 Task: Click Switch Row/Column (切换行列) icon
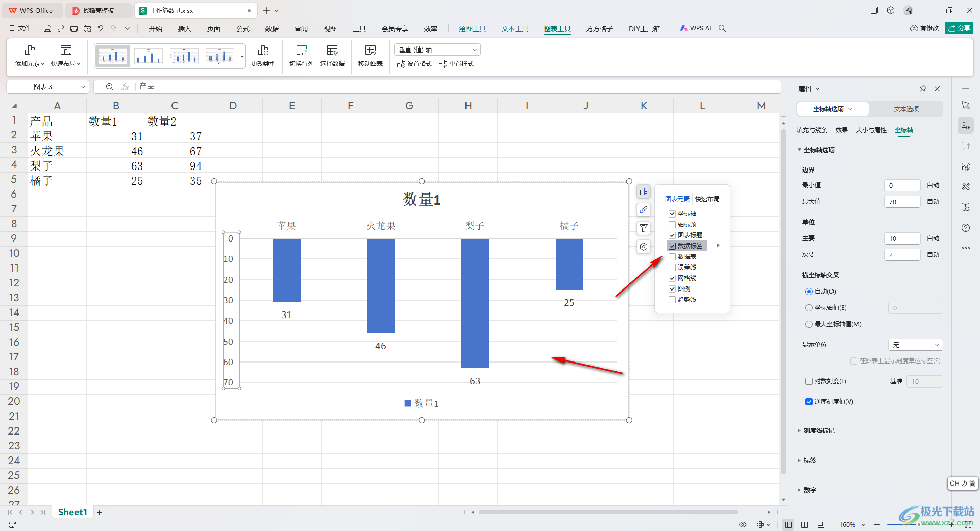[302, 50]
